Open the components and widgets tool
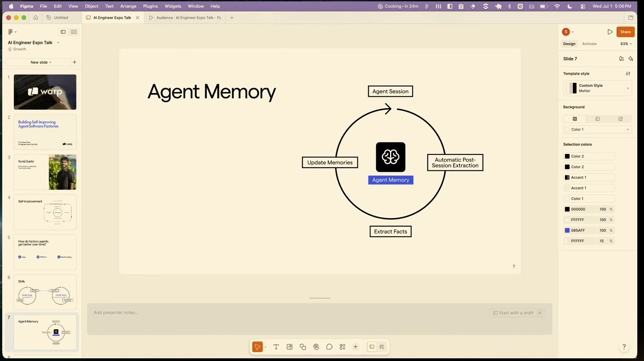Screen dimensions: 644x361 pos(343,347)
